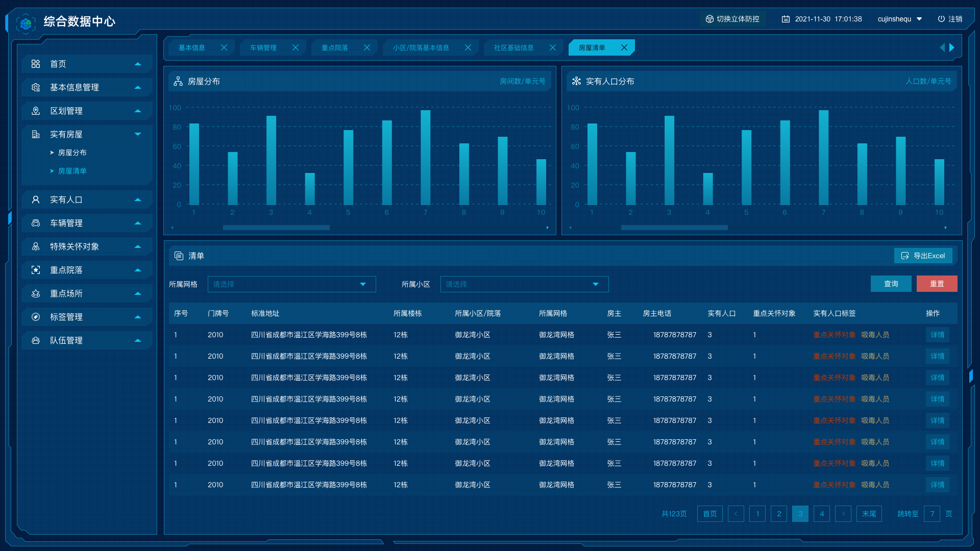Screen dimensions: 980x551
Task: Click the 首页 pagination button
Action: [x=710, y=514]
